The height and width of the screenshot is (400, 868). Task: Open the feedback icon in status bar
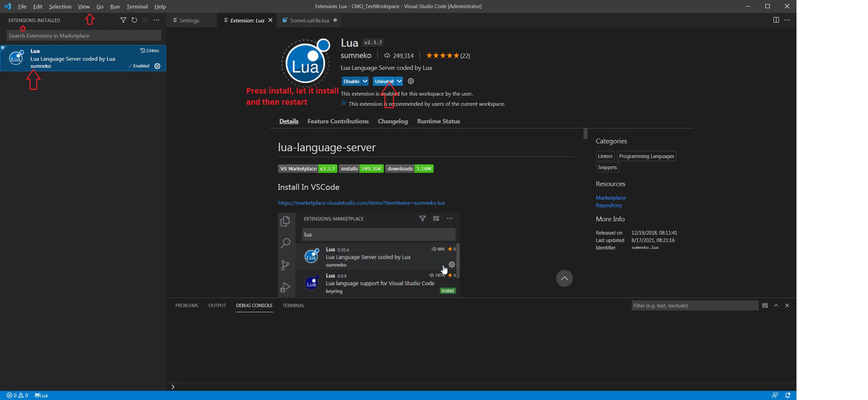774,395
